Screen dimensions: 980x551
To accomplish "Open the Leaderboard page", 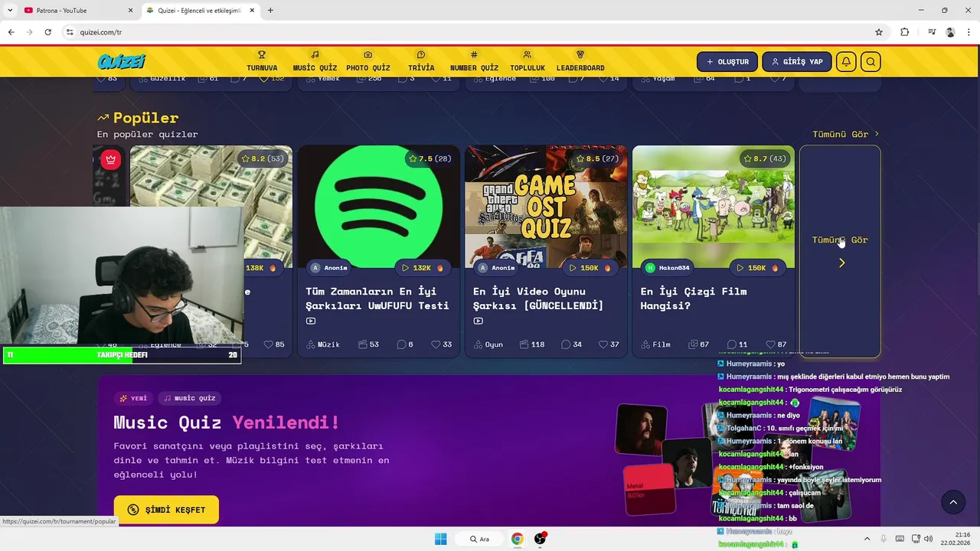I will (x=580, y=61).
